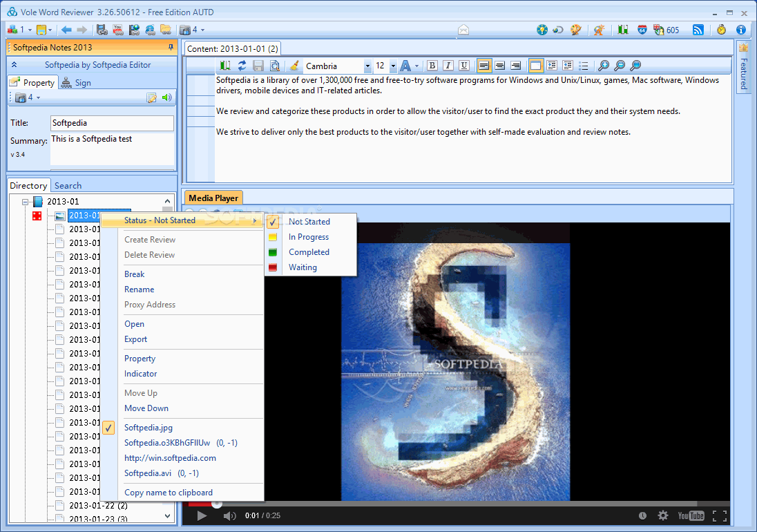Click the Title field containing Softpedia
Image resolution: width=757 pixels, height=532 pixels.
112,123
